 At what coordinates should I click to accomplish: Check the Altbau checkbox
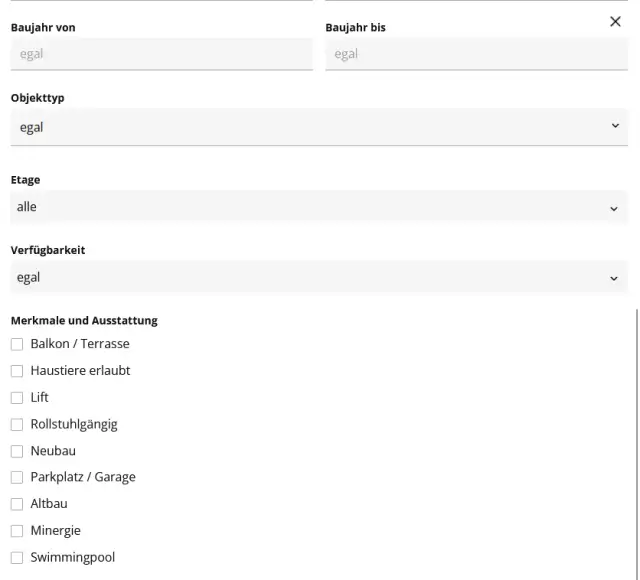pyautogui.click(x=17, y=504)
